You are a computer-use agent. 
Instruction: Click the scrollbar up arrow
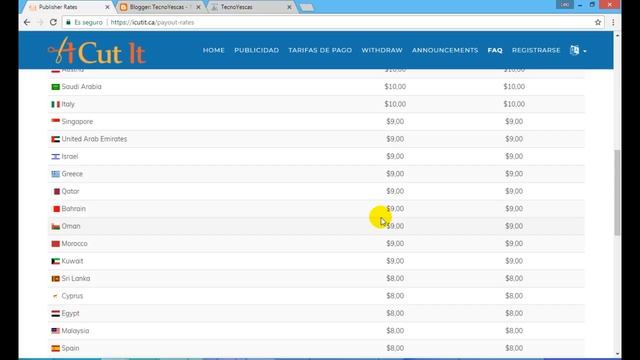(x=617, y=36)
